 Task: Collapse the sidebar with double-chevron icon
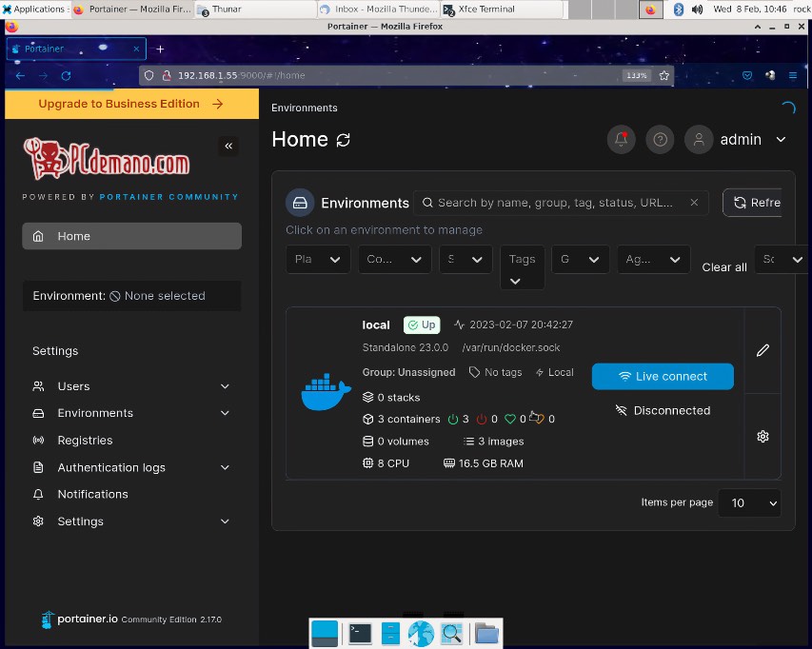[x=228, y=146]
